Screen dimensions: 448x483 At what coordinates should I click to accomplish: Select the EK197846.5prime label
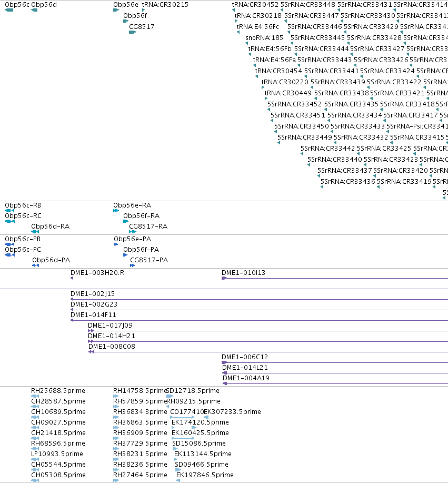[205, 475]
